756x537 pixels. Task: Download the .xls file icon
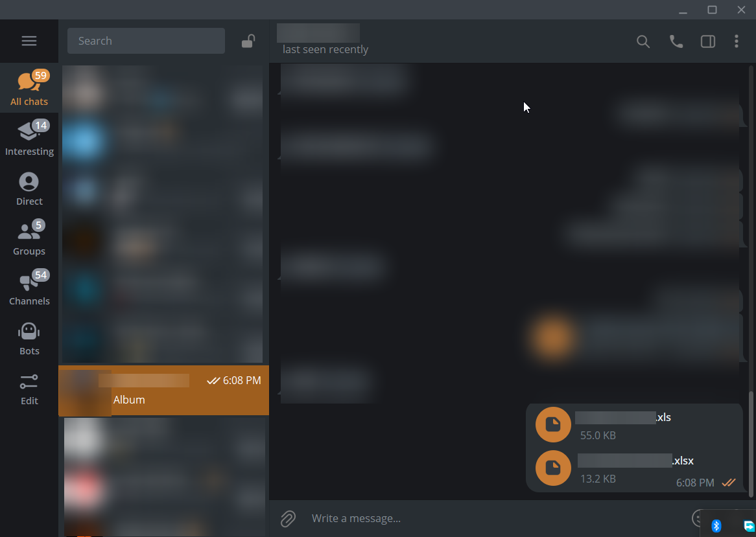tap(553, 424)
